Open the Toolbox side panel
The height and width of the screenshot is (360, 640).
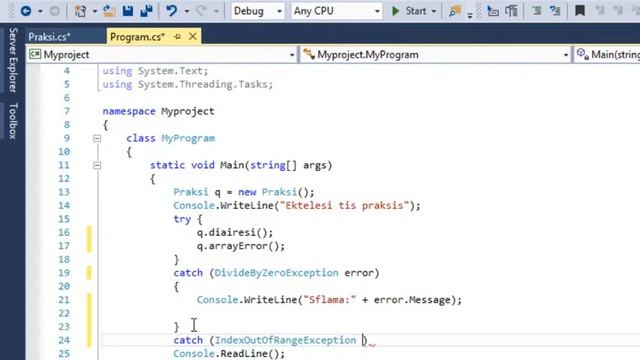click(x=13, y=121)
